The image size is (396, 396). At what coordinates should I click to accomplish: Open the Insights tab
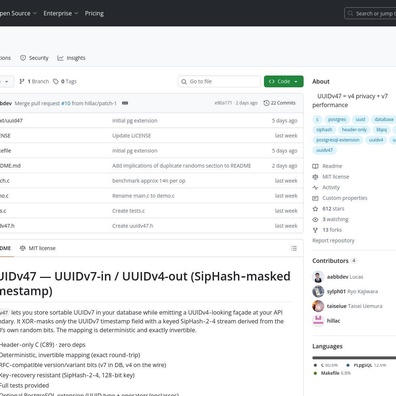click(71, 58)
